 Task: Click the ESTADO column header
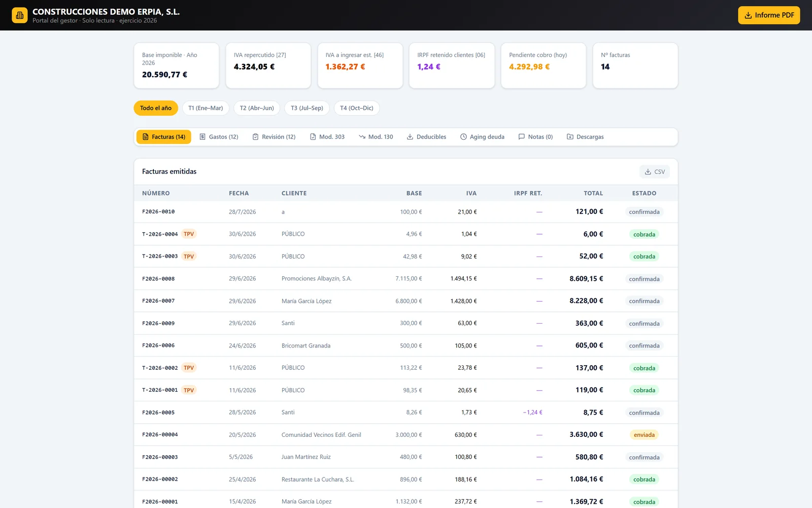point(644,193)
